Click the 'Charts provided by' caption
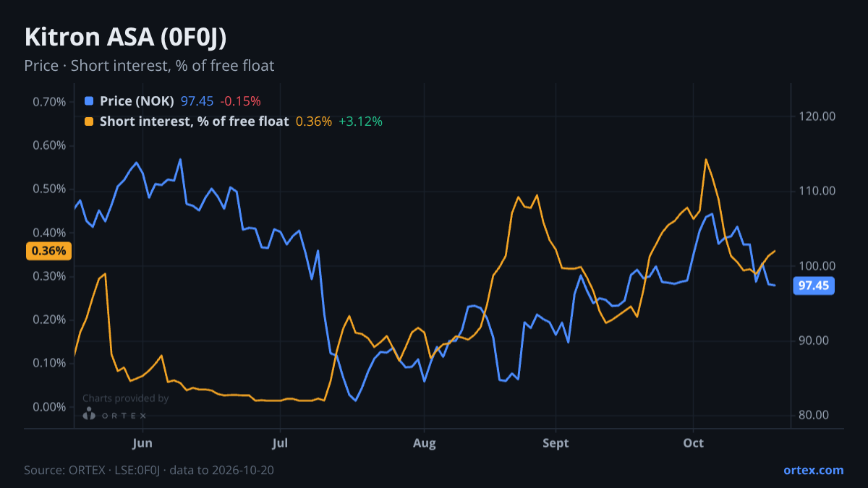Viewport: 868px width, 488px height. coord(126,398)
